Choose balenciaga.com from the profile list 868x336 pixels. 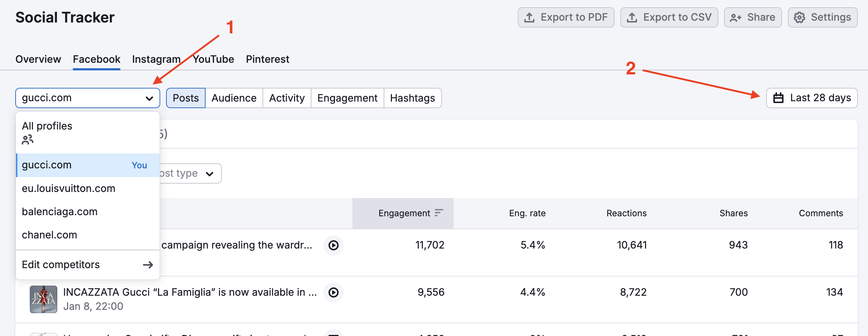point(59,212)
